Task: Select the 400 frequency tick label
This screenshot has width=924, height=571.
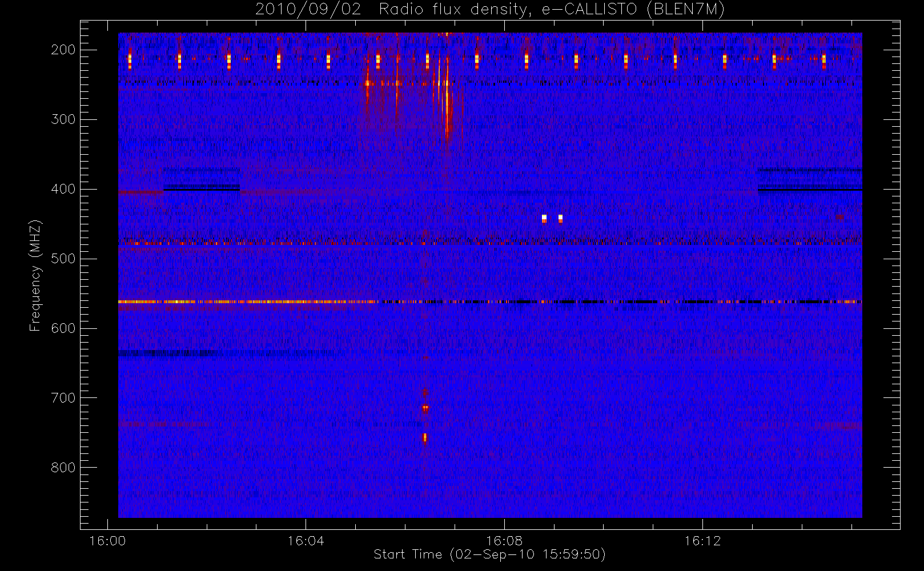Action: point(63,189)
